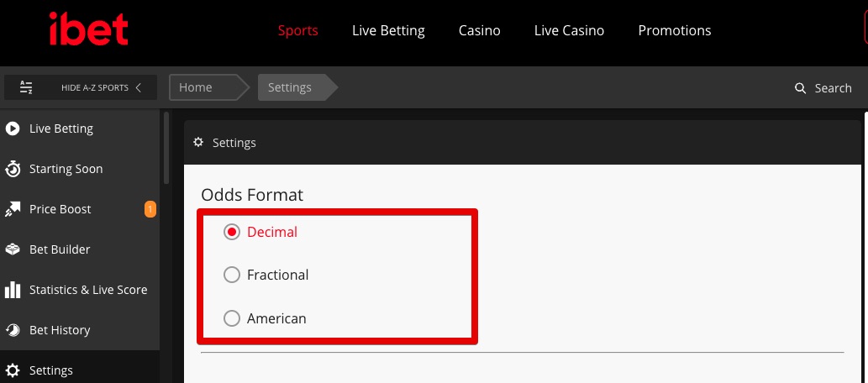
Task: Click the Statistics bar chart icon
Action: click(12, 290)
